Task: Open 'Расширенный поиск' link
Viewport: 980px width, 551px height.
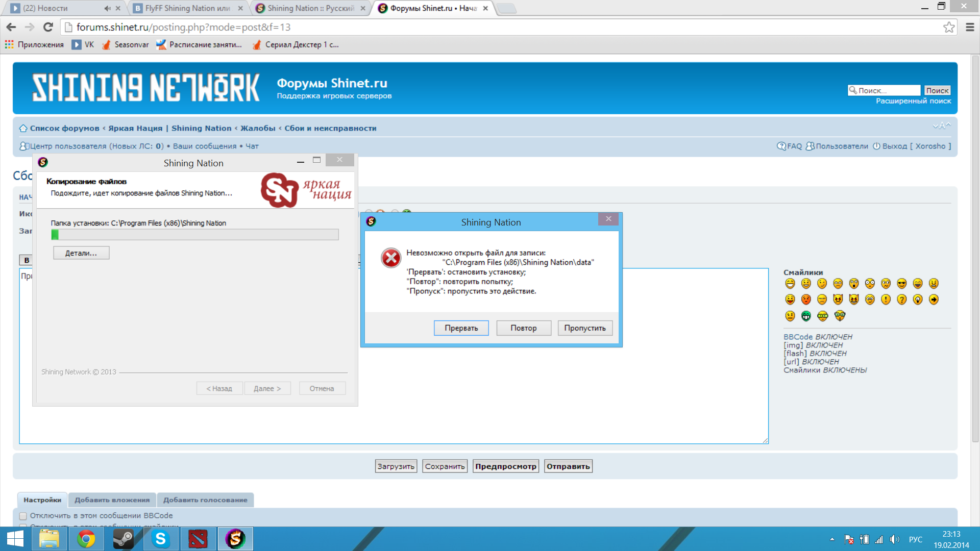Action: click(913, 101)
